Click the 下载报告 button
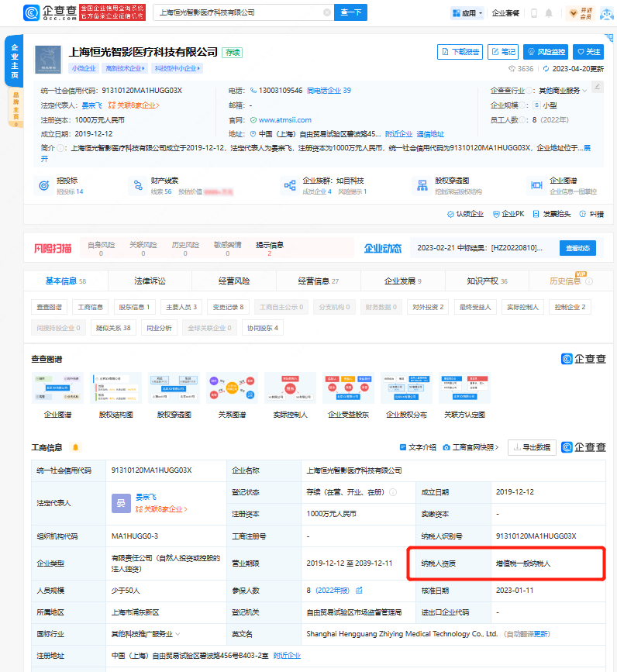Viewport: 617px width, 672px height. coord(460,52)
